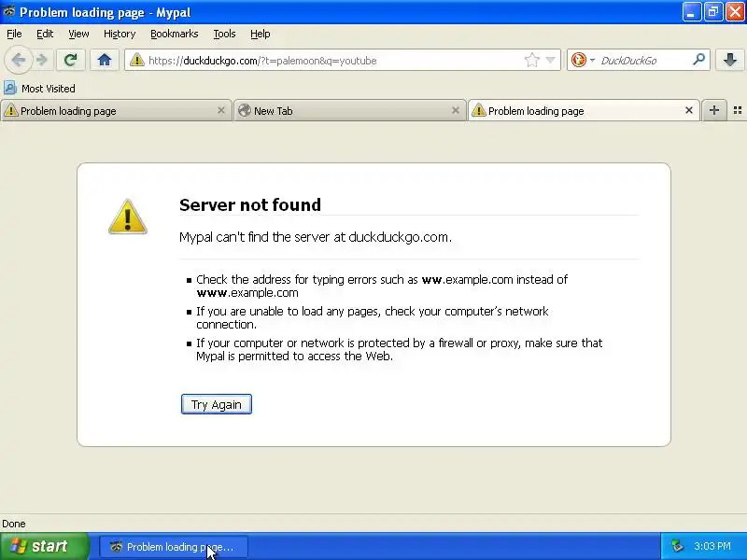Click the Try Again button
Viewport: 747px width, 560px height.
pyautogui.click(x=217, y=404)
